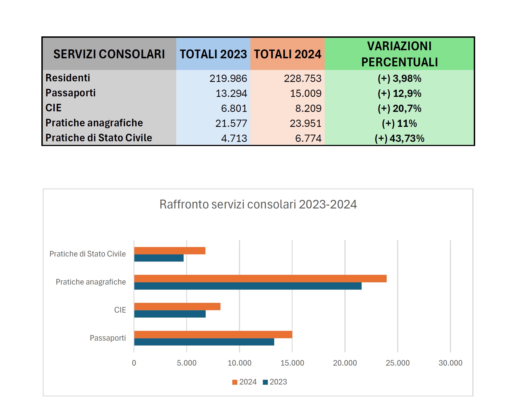The height and width of the screenshot is (420, 519).
Task: Select the (+) 43,73% variation cell
Action: click(x=399, y=138)
